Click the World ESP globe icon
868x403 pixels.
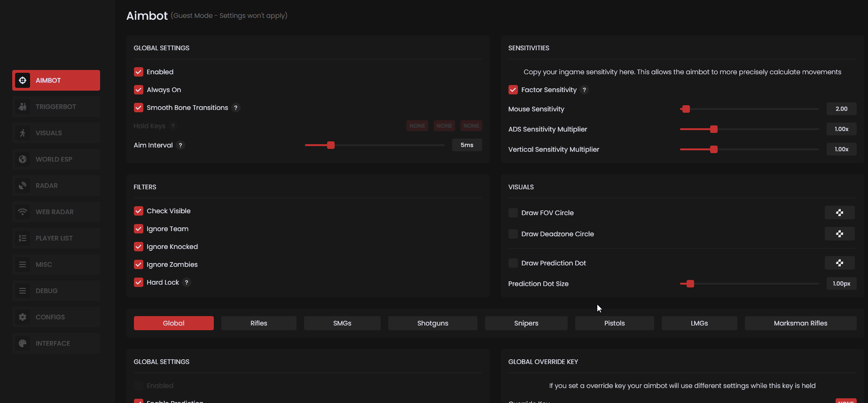point(23,159)
